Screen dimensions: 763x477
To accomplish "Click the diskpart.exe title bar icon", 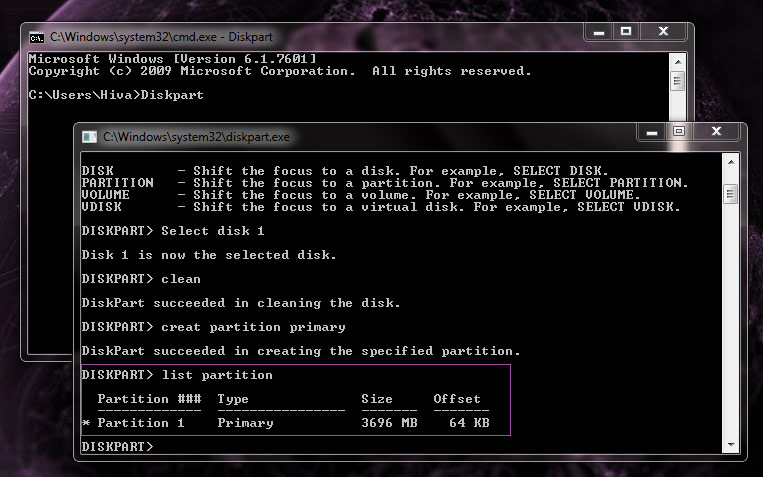I will coord(90,136).
